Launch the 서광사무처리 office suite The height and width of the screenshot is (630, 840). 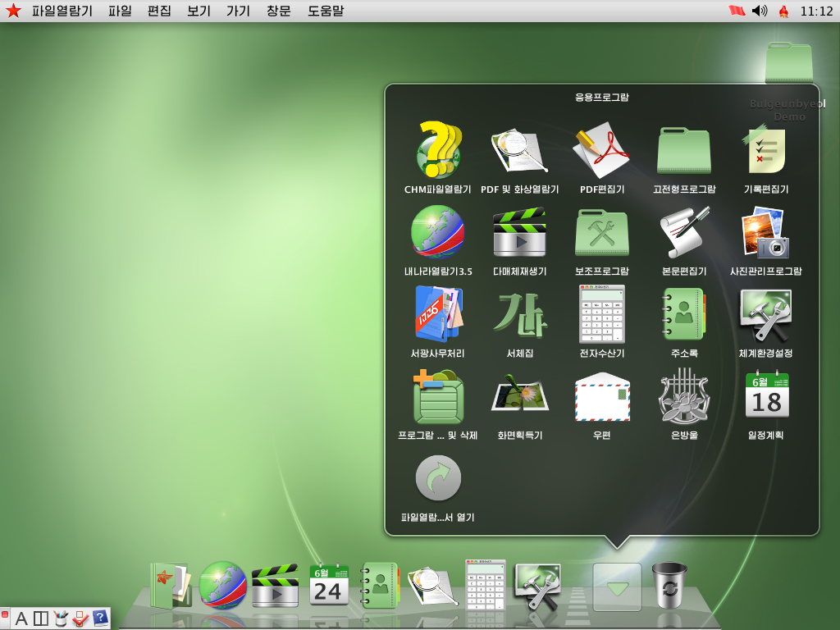tap(438, 314)
